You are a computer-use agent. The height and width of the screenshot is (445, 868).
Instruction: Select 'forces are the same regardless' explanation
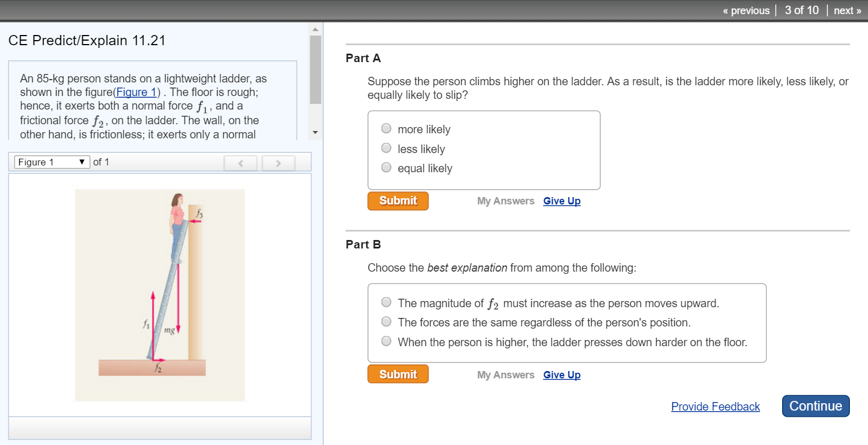tap(386, 321)
